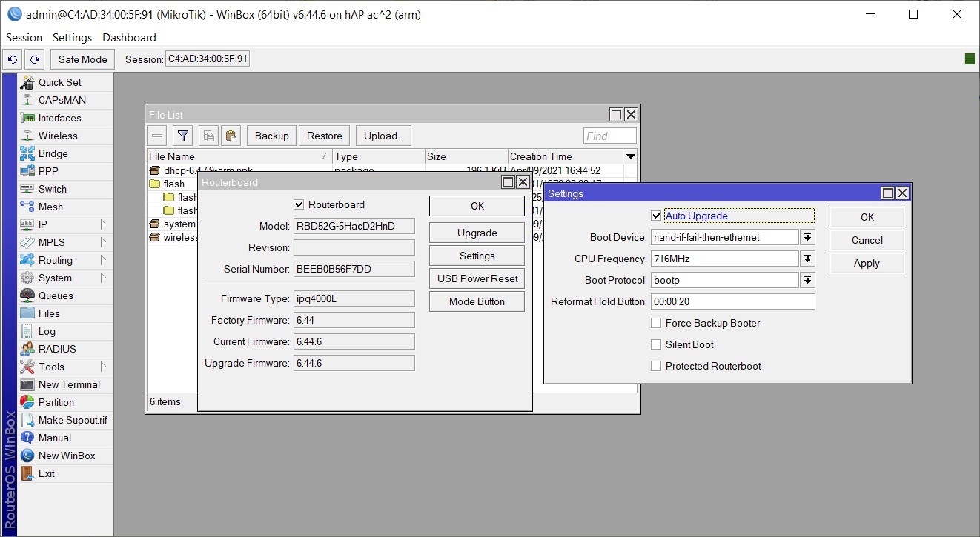Click Backup in File List toolbar
This screenshot has height=537, width=980.
272,136
